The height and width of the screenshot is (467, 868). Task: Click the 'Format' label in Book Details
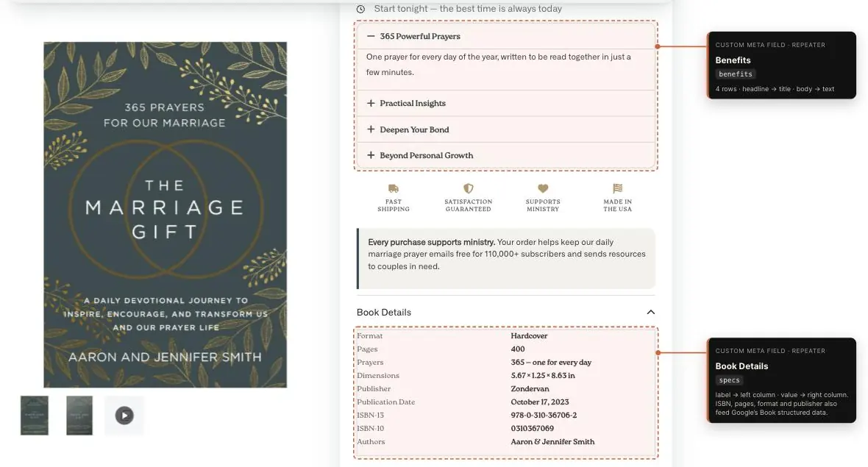coord(369,336)
